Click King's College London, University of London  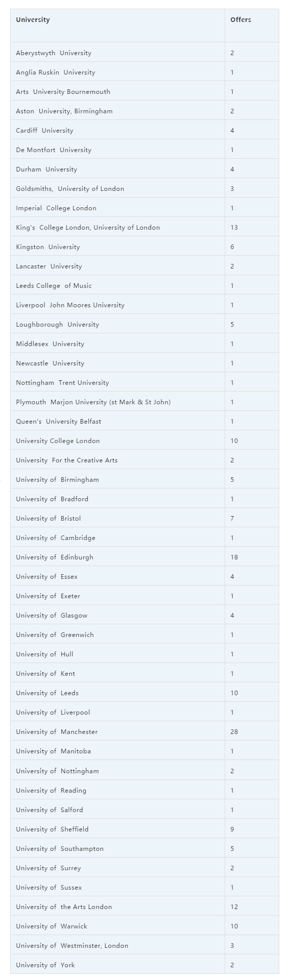click(88, 228)
